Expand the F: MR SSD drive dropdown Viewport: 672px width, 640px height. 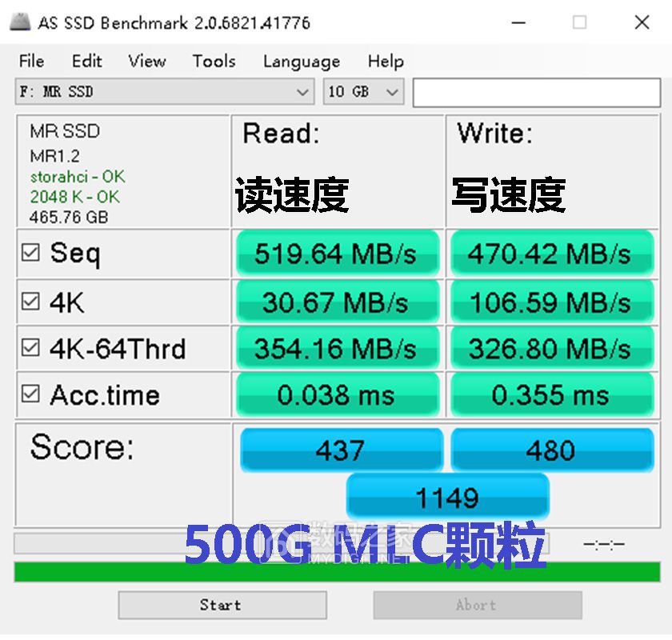(302, 92)
